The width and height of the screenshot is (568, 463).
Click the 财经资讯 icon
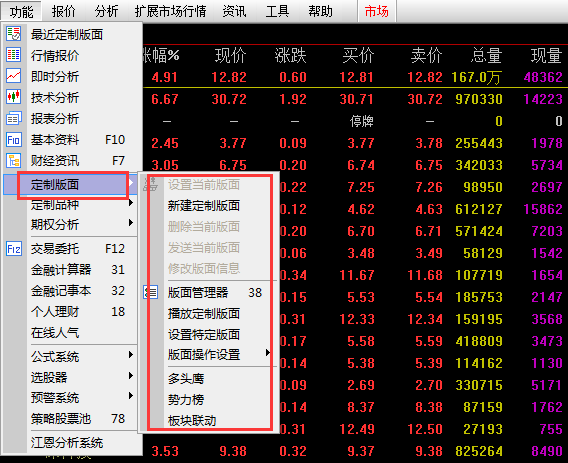pyautogui.click(x=13, y=160)
